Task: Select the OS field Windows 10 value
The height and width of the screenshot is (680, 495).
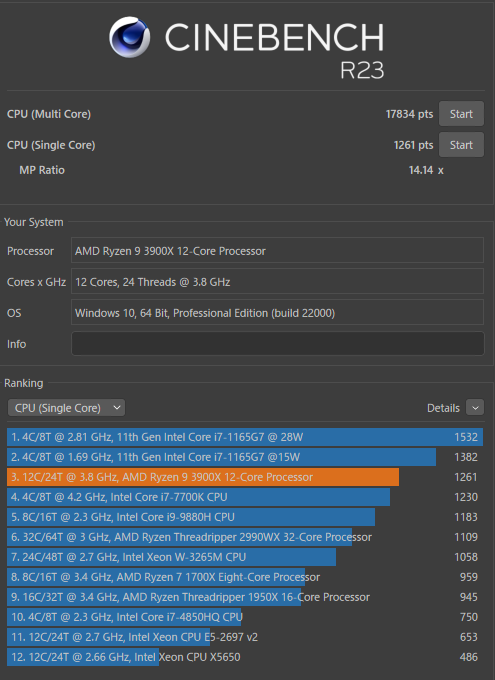Action: point(278,312)
